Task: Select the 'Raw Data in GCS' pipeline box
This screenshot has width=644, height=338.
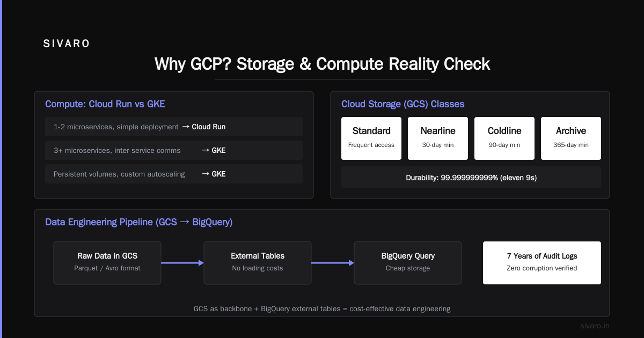Action: point(107,263)
